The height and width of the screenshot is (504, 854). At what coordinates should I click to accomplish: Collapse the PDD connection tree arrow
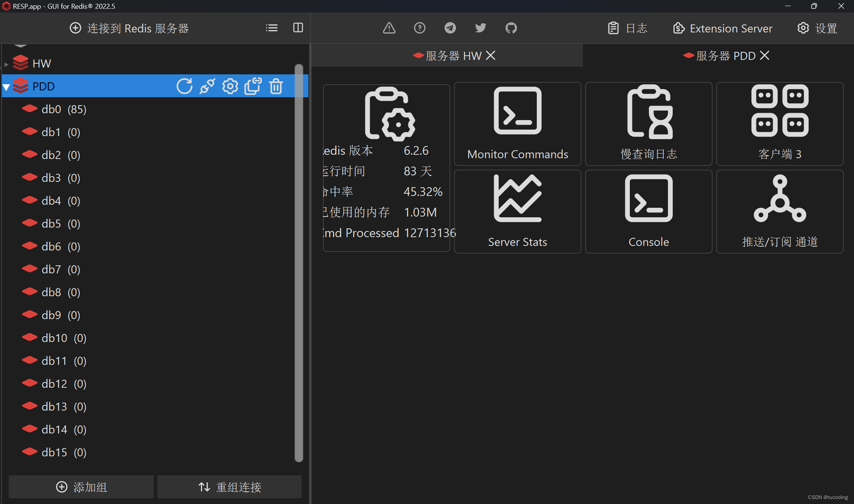(x=6, y=87)
